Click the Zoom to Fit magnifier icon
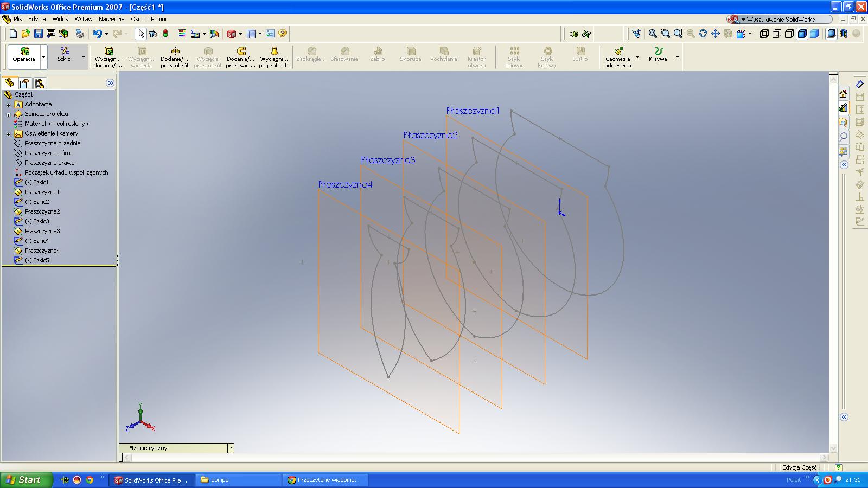 (653, 34)
